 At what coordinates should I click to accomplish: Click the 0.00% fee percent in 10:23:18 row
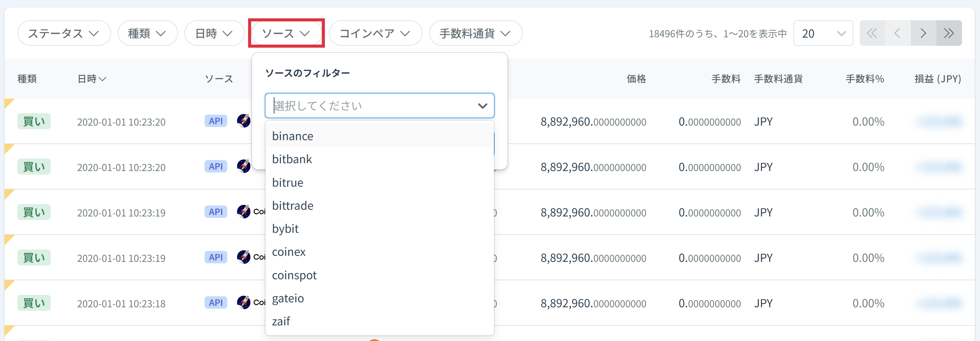point(868,303)
